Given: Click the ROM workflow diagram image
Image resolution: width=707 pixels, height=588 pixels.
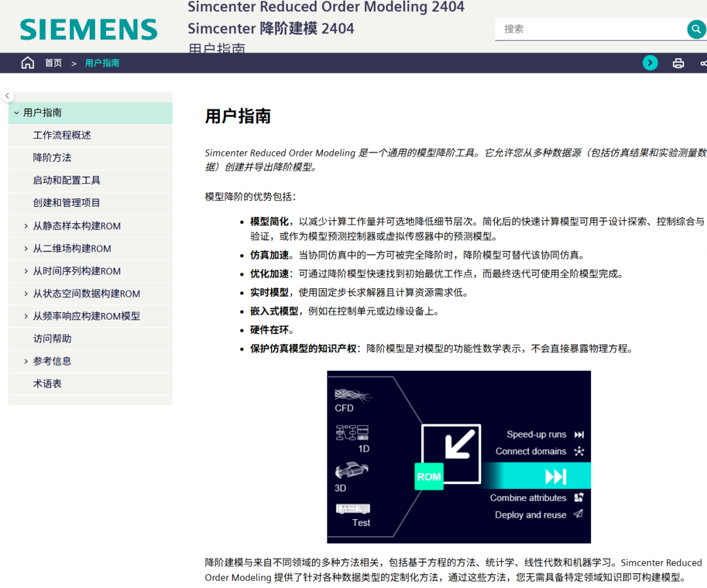Looking at the screenshot, I should point(459,457).
